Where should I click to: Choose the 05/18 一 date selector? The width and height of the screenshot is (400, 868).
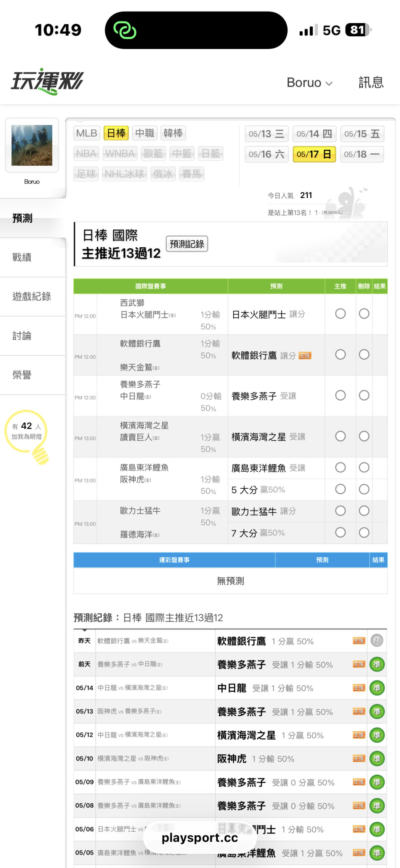(x=362, y=154)
